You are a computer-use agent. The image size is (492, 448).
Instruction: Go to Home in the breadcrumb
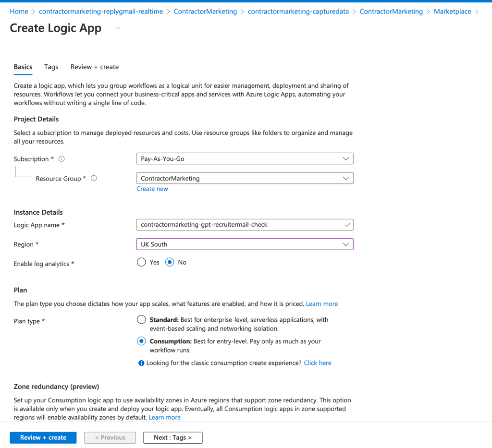19,12
